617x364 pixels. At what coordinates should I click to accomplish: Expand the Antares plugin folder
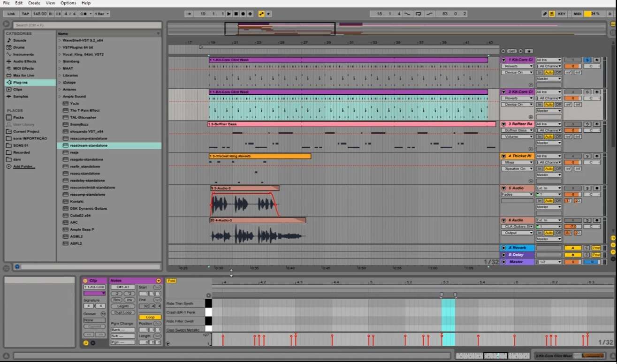(x=60, y=90)
